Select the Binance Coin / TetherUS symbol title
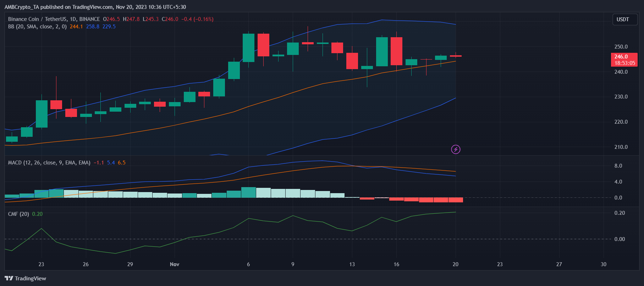 click(x=54, y=19)
